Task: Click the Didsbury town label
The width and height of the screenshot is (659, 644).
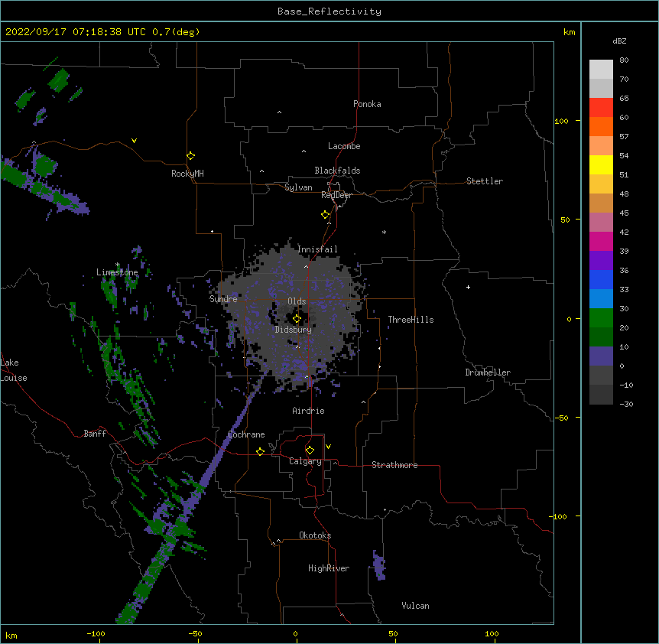Action: 294,330
